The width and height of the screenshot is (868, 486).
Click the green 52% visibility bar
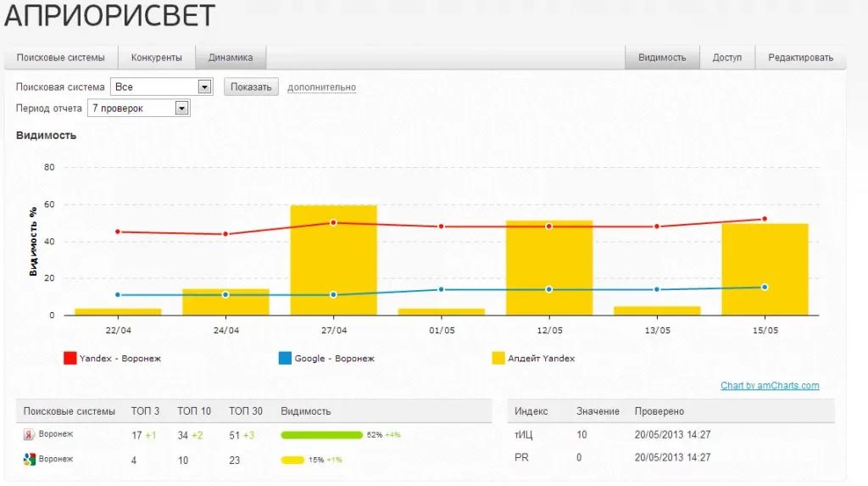[x=321, y=435]
